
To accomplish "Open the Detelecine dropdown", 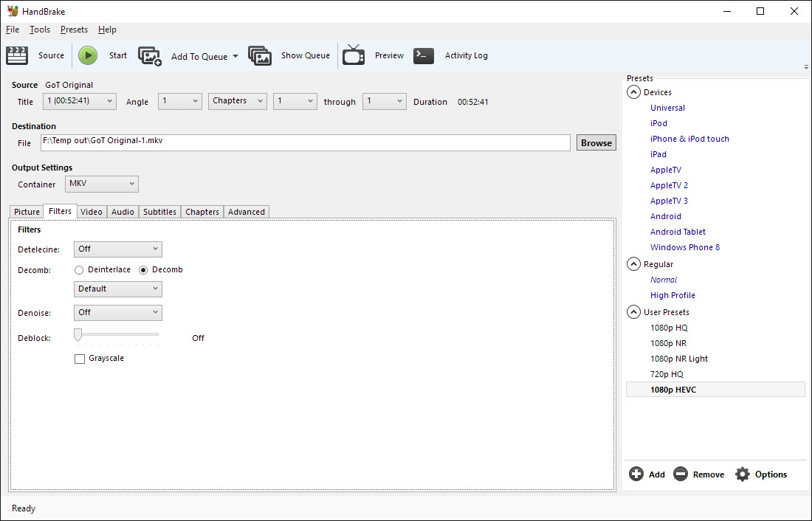I will (x=117, y=249).
